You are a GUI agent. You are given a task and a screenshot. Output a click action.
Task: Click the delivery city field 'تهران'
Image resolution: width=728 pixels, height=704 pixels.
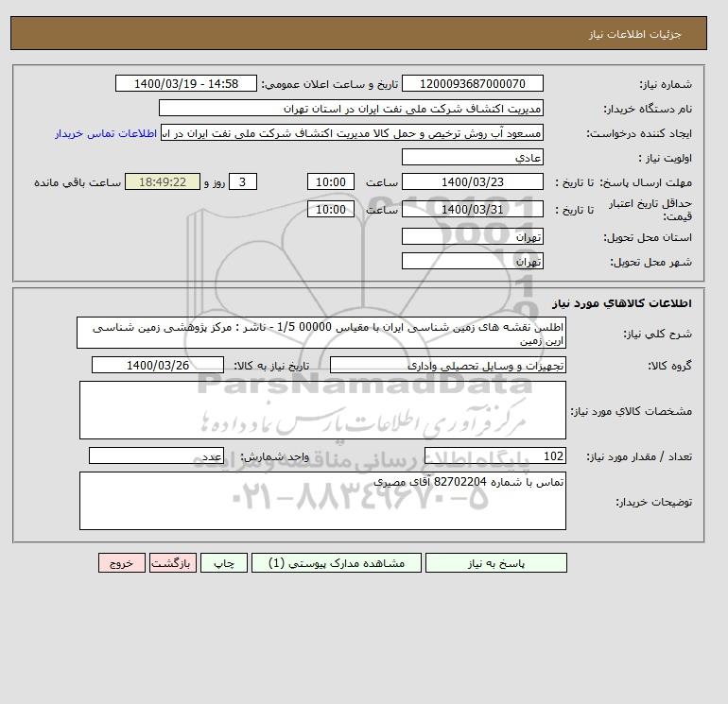(472, 261)
